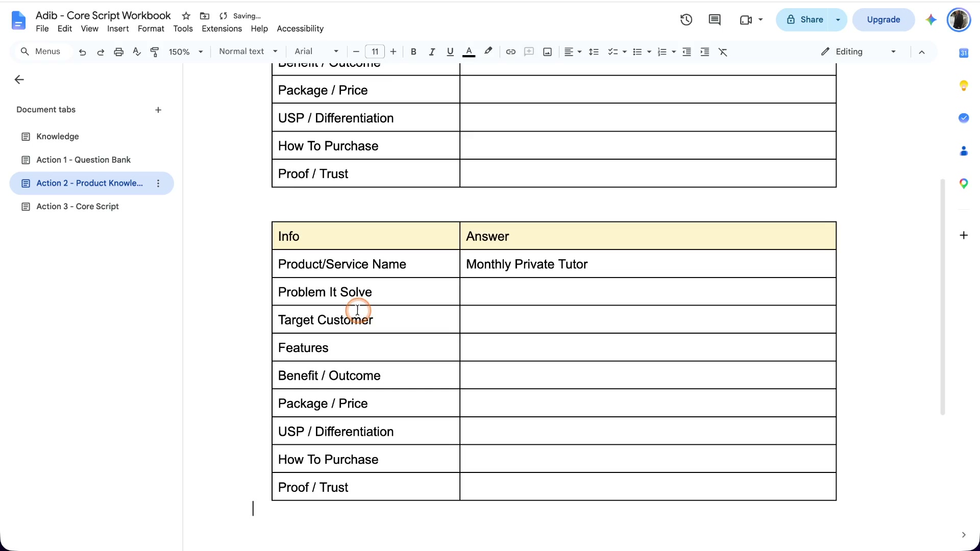
Task: Open Google Keep in the side panel
Action: [x=964, y=85]
